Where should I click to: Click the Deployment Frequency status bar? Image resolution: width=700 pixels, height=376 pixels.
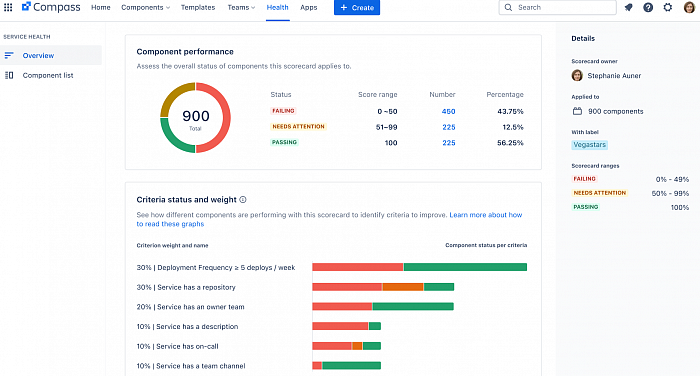420,267
